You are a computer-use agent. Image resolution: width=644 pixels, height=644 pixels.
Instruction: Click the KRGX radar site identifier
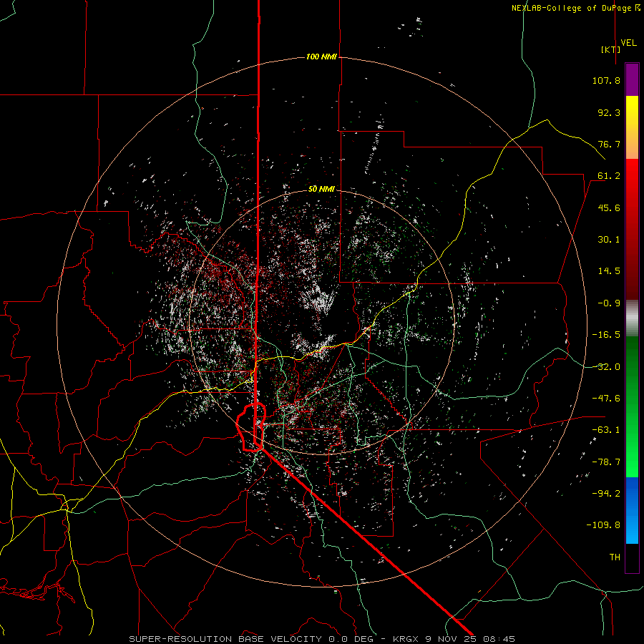pyautogui.click(x=406, y=639)
